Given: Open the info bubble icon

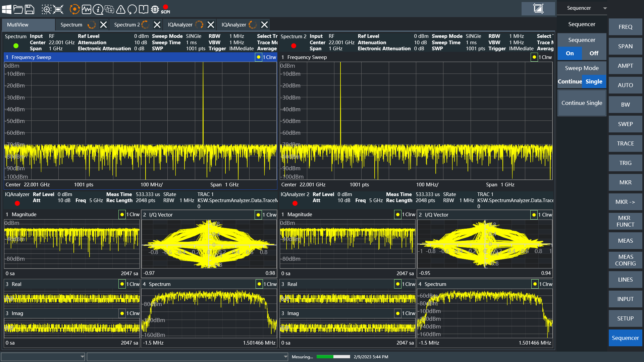Looking at the screenshot, I should 98,9.
